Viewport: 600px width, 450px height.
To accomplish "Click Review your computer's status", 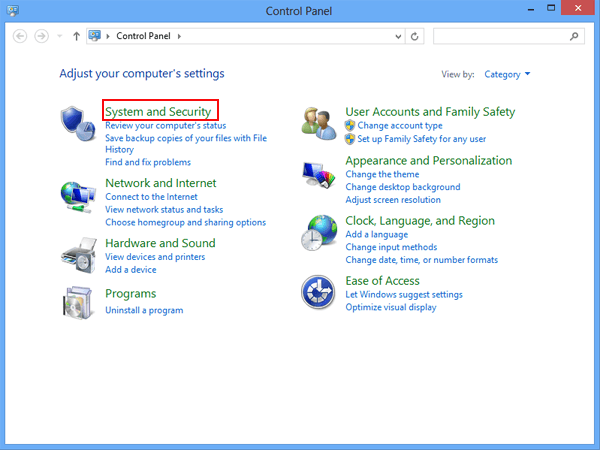I will pyautogui.click(x=166, y=126).
